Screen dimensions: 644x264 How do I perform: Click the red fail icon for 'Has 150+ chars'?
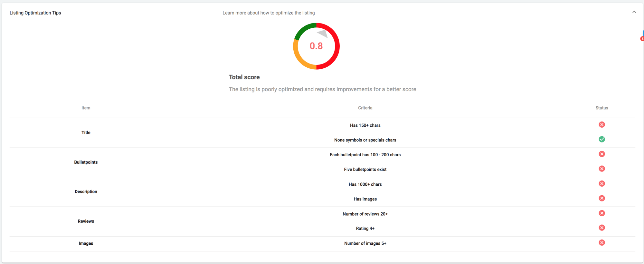601,125
